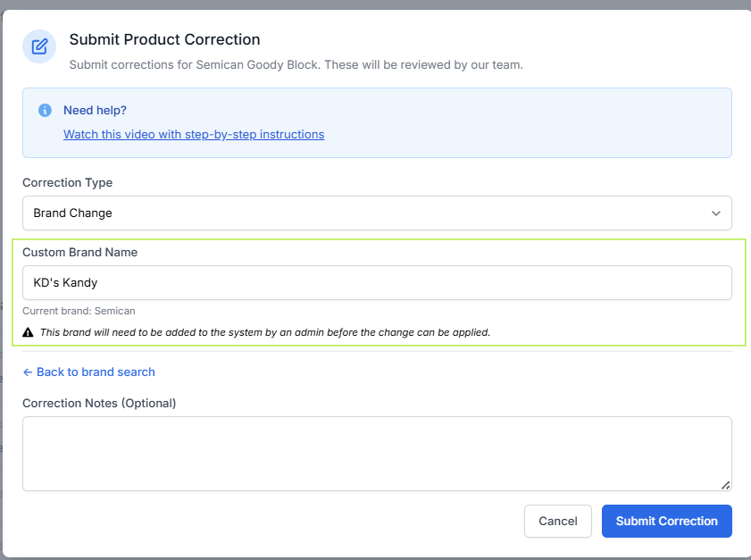
Task: Click the Current brand: Semican text
Action: point(79,311)
